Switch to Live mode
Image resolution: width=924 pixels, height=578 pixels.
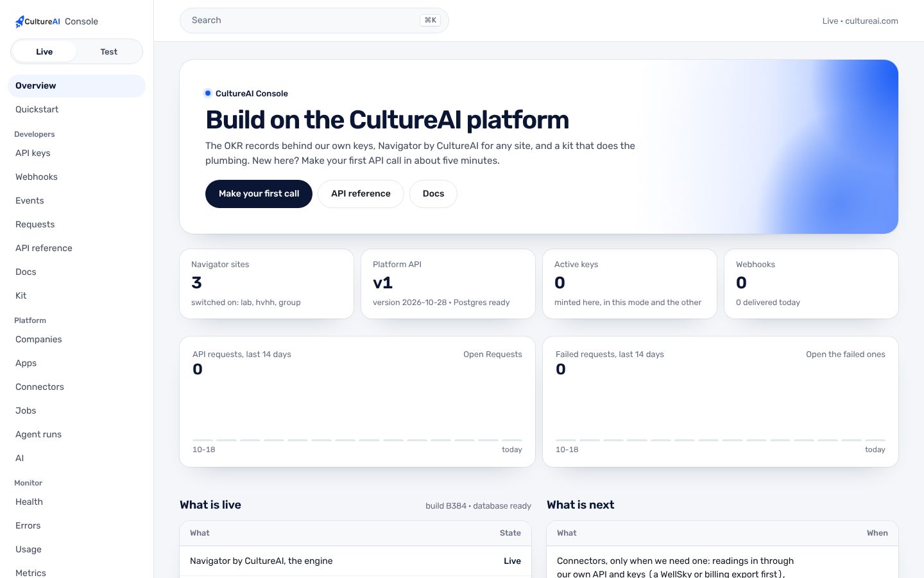point(44,51)
